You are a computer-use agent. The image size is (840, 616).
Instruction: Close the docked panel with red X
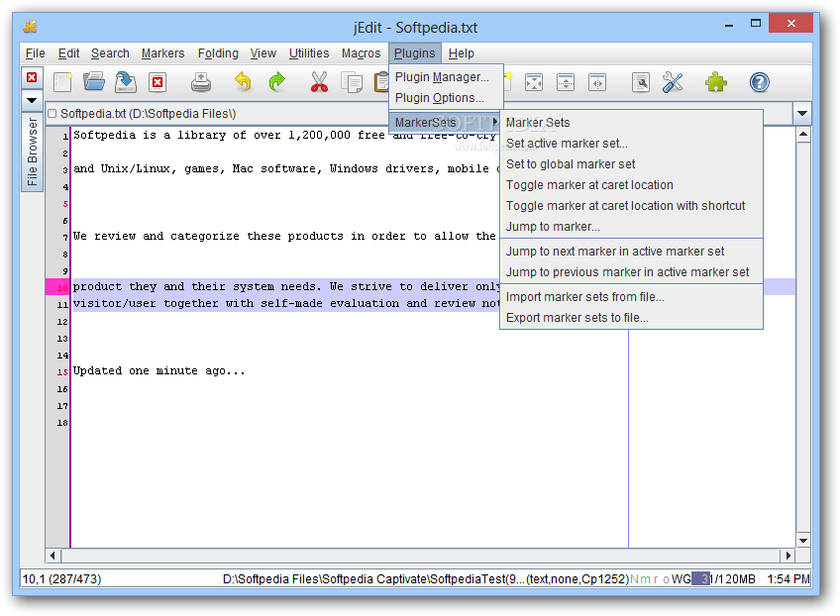[x=32, y=77]
